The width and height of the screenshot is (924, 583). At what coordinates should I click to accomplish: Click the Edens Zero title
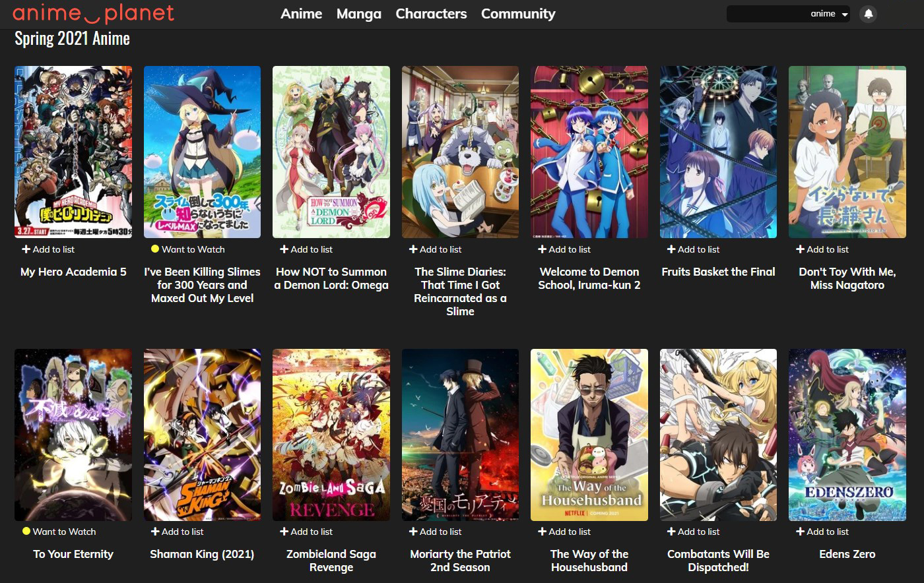coord(847,554)
